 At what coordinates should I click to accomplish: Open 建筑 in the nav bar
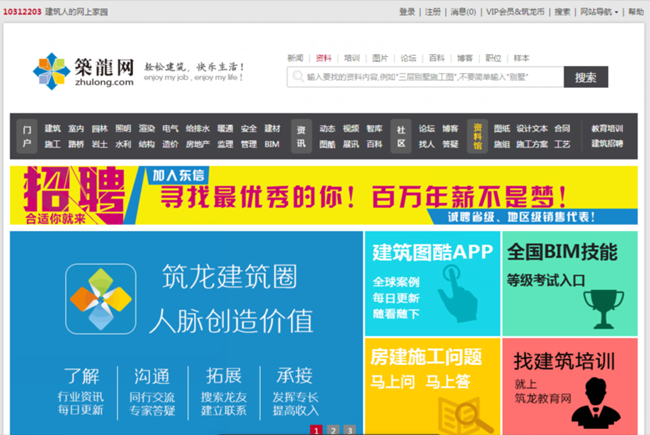(53, 129)
